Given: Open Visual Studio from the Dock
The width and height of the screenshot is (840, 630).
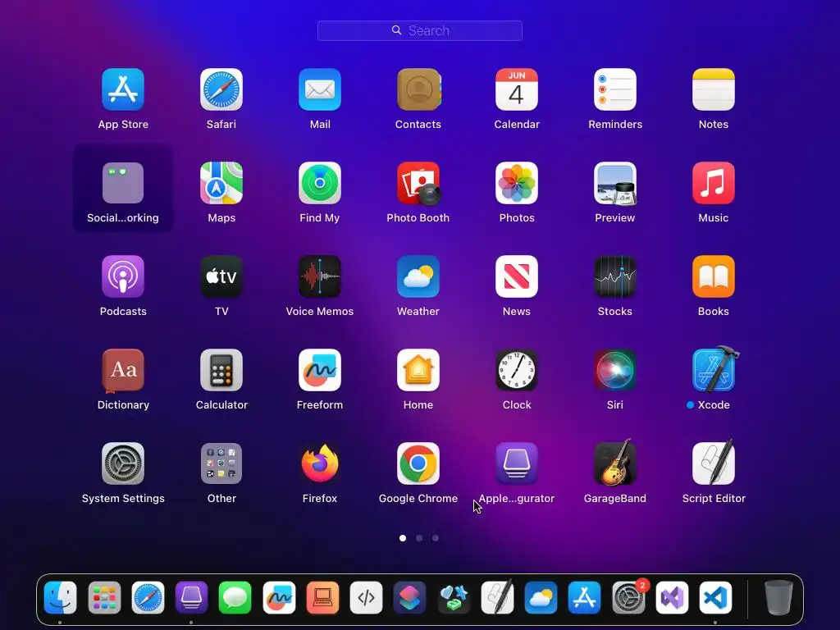Looking at the screenshot, I should 672,597.
